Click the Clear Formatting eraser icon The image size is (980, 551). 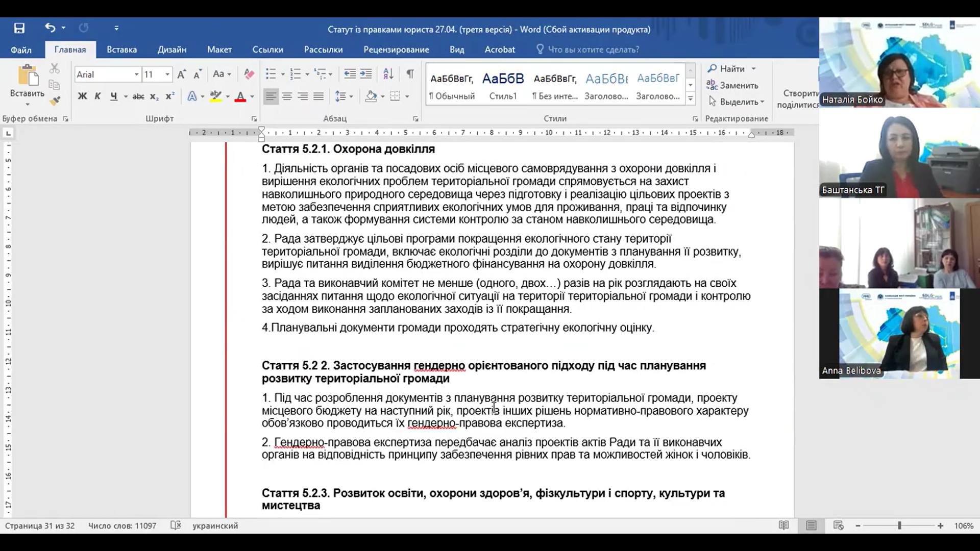click(249, 74)
